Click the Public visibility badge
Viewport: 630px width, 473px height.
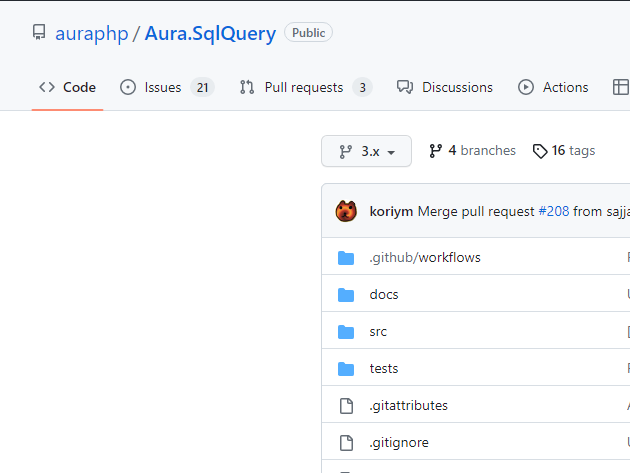pyautogui.click(x=308, y=33)
